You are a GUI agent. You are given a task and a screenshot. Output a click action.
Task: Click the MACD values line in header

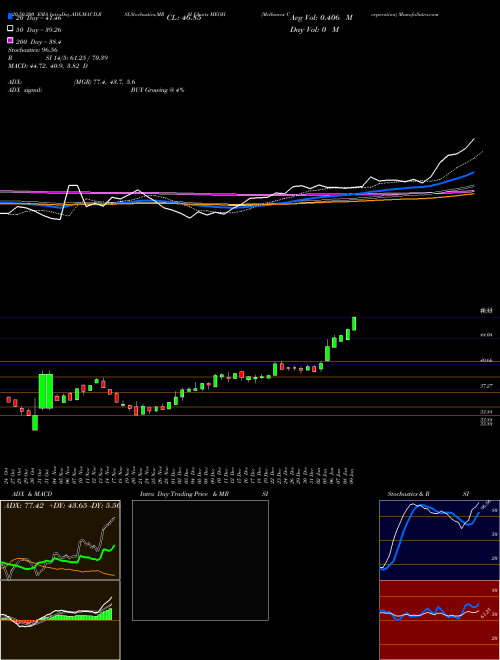(48, 66)
